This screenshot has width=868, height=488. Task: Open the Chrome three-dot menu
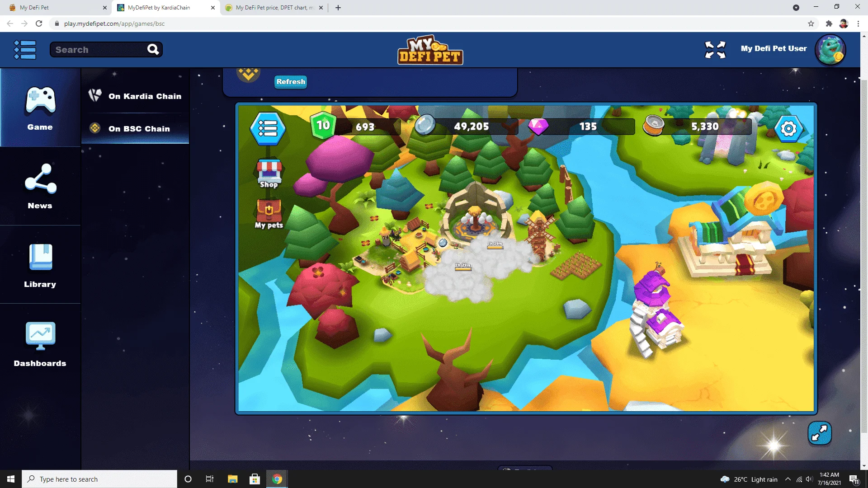pyautogui.click(x=858, y=23)
